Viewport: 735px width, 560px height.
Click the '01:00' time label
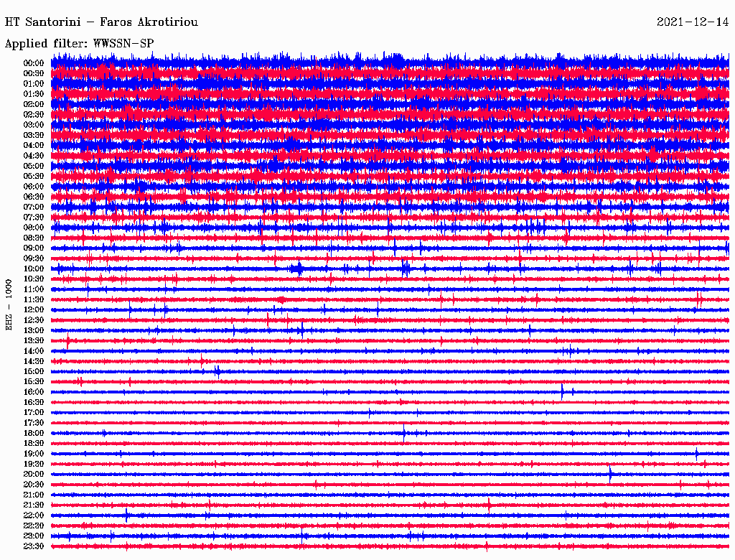pyautogui.click(x=34, y=83)
